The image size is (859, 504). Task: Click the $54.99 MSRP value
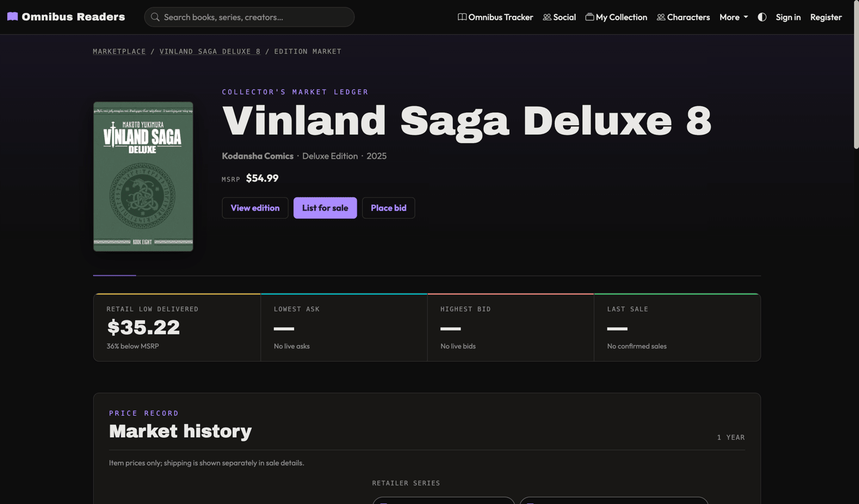tap(262, 178)
